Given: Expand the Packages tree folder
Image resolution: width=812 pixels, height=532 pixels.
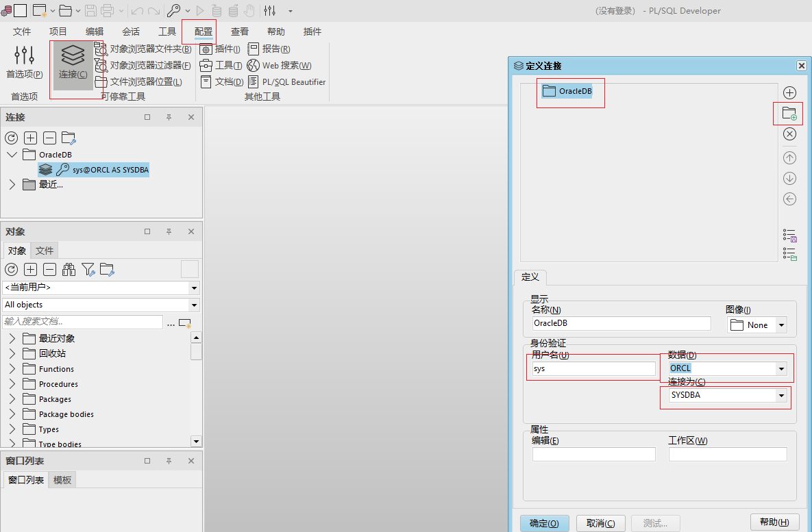Looking at the screenshot, I should click(12, 399).
